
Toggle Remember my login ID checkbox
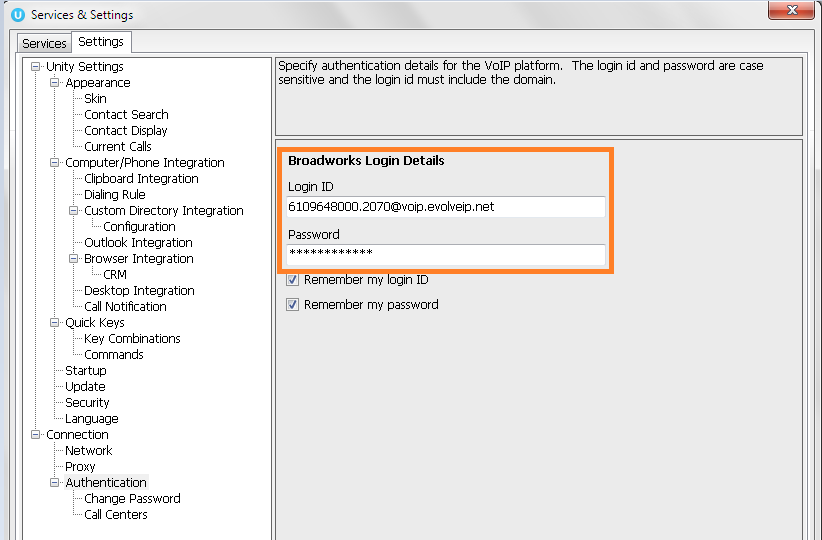point(293,280)
